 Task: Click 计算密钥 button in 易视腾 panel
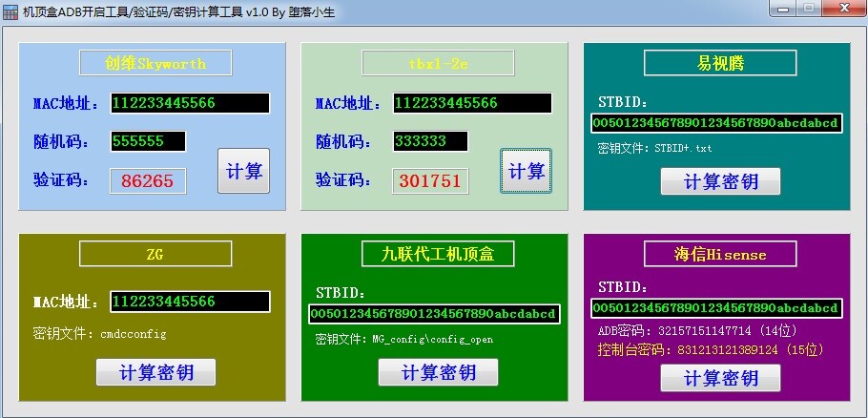[720, 181]
